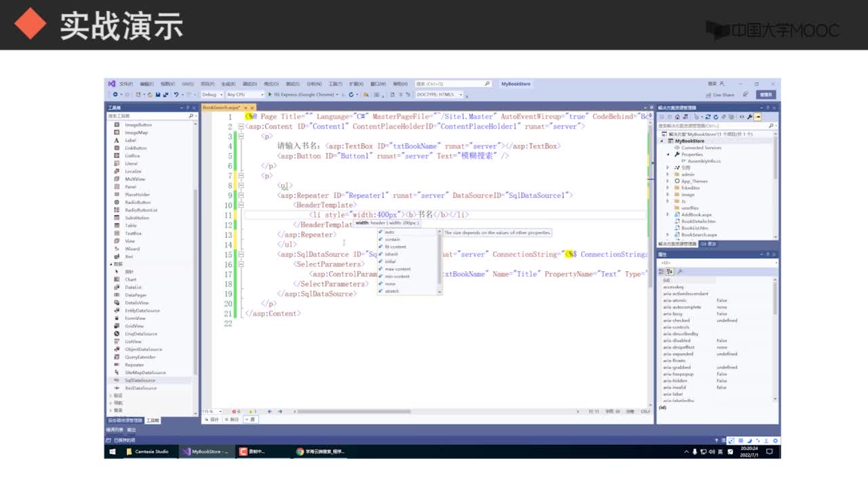This screenshot has height=488, width=868.
Task: Choose 'max-content' from the suggestion list
Action: coord(397,269)
